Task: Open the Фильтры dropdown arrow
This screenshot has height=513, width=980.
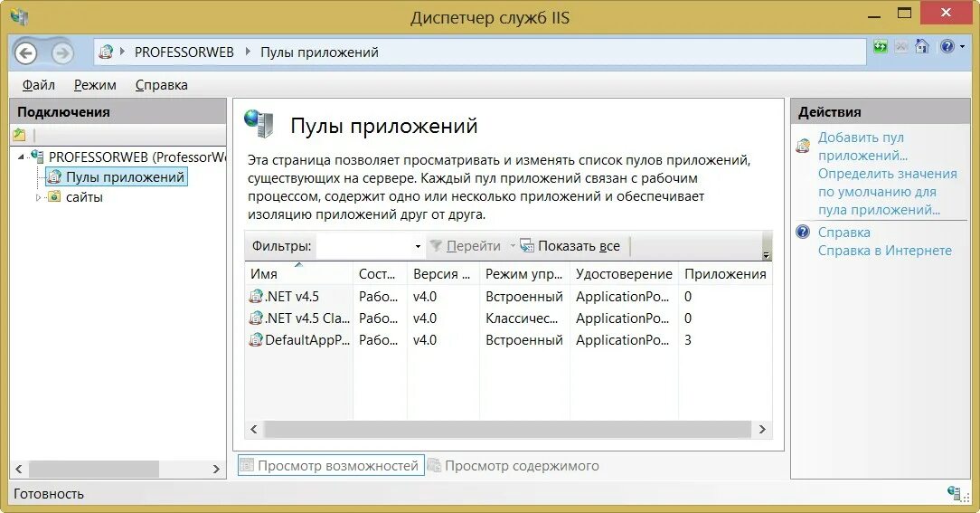Action: coord(418,246)
